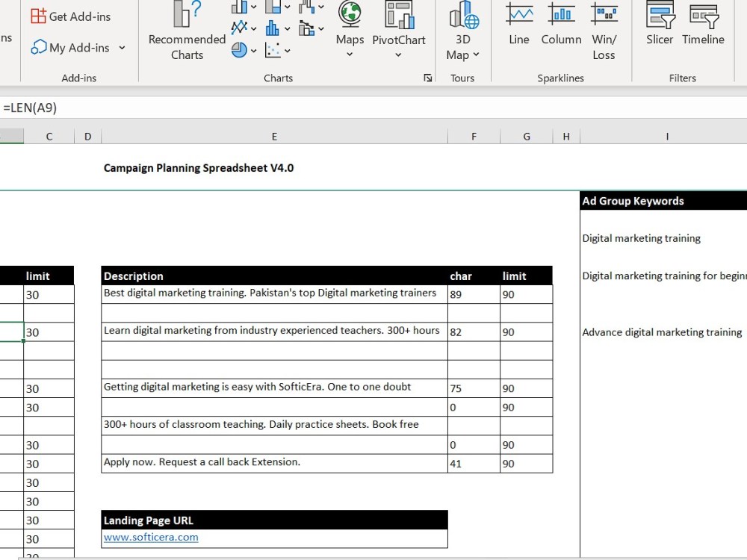The height and width of the screenshot is (560, 747).
Task: Insert a Slicer filter
Action: [660, 24]
